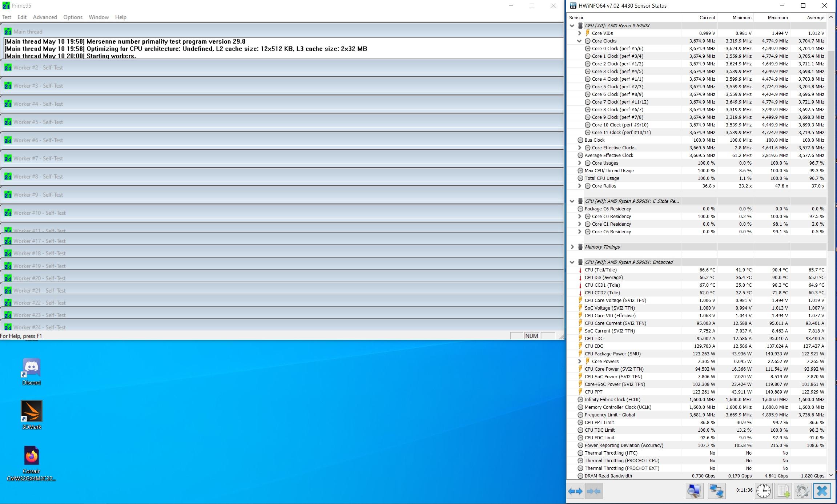Expand the Core VIDs row
This screenshot has width=837, height=504.
(580, 33)
